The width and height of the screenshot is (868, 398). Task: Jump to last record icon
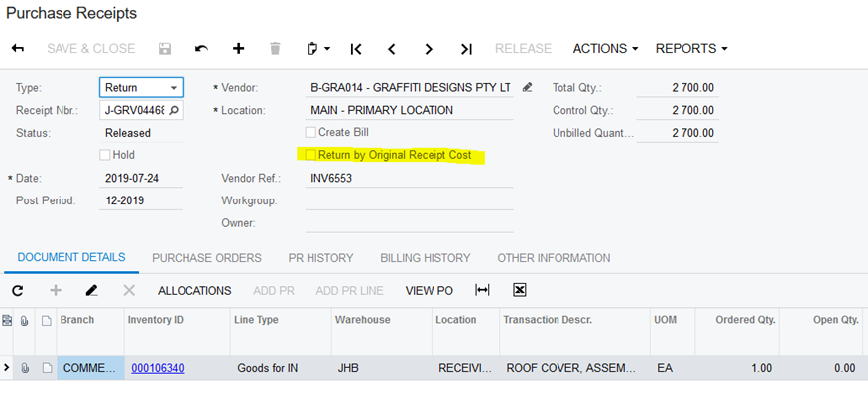pos(466,48)
